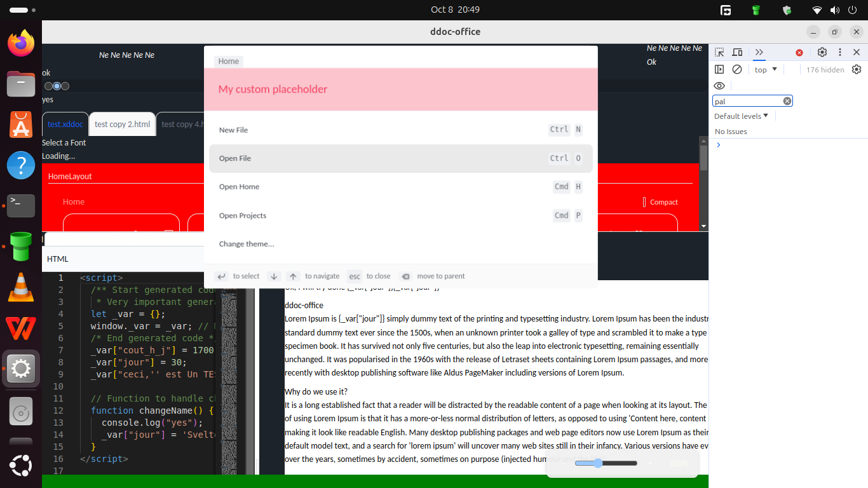This screenshot has width=868, height=488.
Task: Select 'Change theme…' in the command palette
Action: point(247,243)
